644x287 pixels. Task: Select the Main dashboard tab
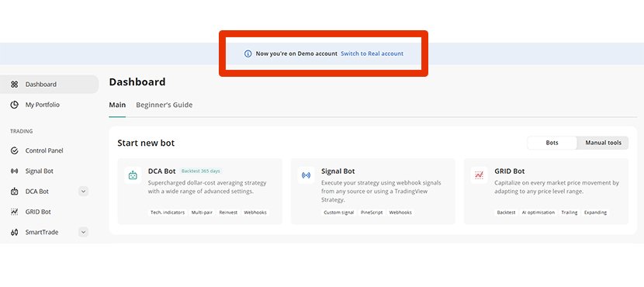click(117, 105)
